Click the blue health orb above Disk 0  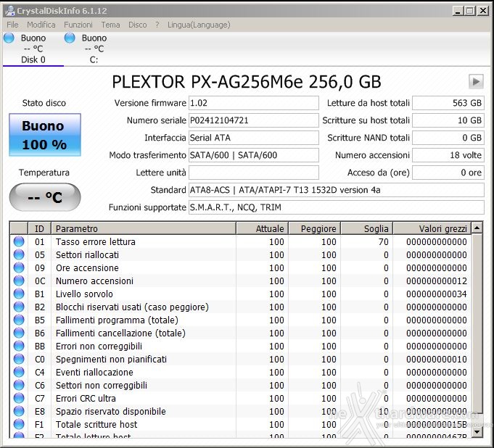9,38
